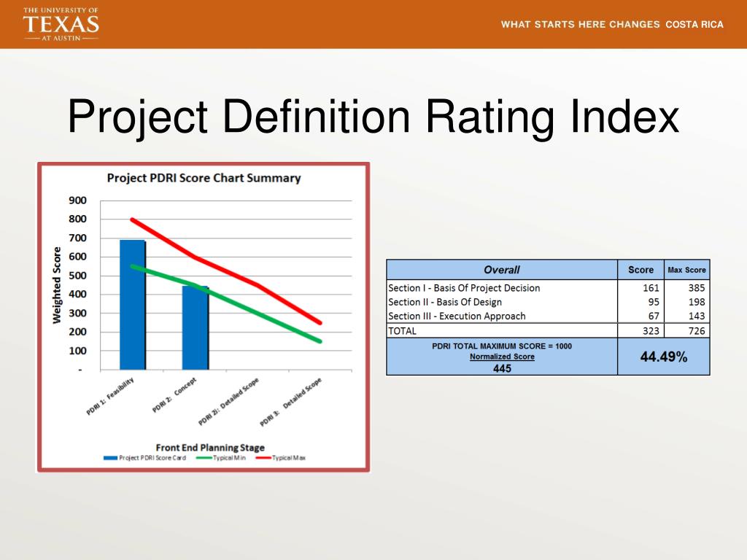Click the 'What Starts Here Changes Costa Rica' tagline
The image size is (747, 560).
click(x=612, y=24)
